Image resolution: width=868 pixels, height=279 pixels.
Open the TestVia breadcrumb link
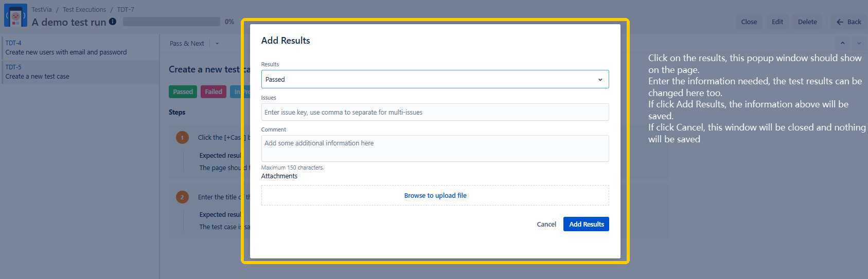pos(42,10)
